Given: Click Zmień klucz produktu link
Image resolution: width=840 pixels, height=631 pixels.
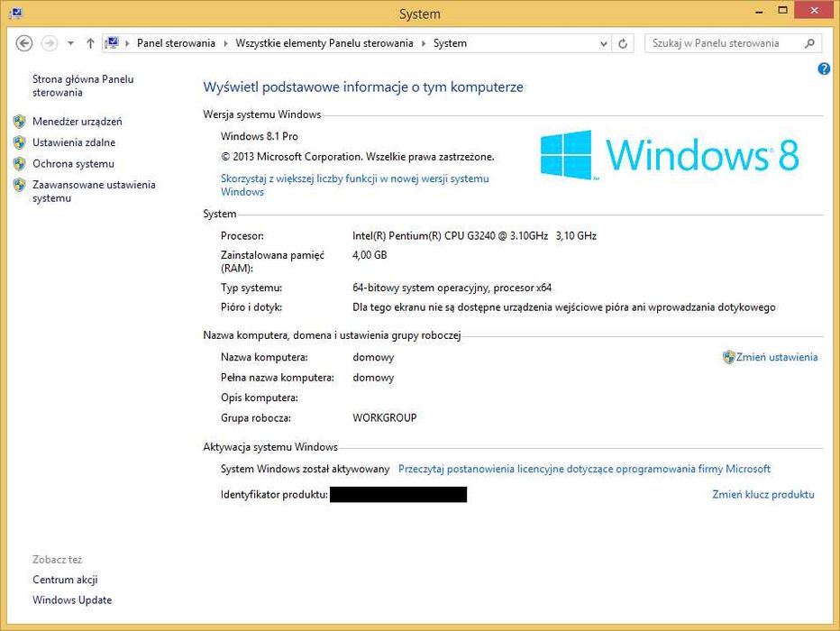Looking at the screenshot, I should pos(763,494).
